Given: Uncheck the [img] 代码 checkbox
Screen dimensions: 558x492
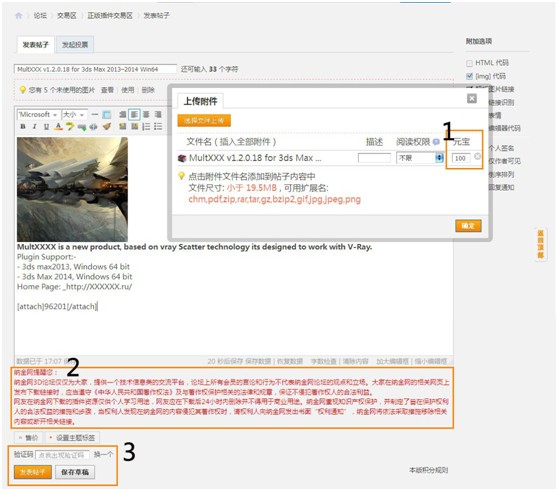Looking at the screenshot, I should coord(469,76).
